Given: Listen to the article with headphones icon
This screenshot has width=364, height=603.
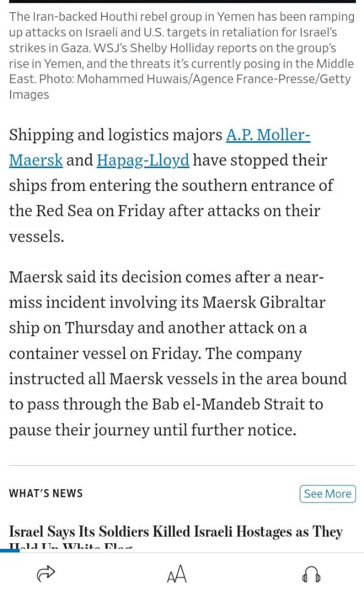Looking at the screenshot, I should tap(312, 575).
